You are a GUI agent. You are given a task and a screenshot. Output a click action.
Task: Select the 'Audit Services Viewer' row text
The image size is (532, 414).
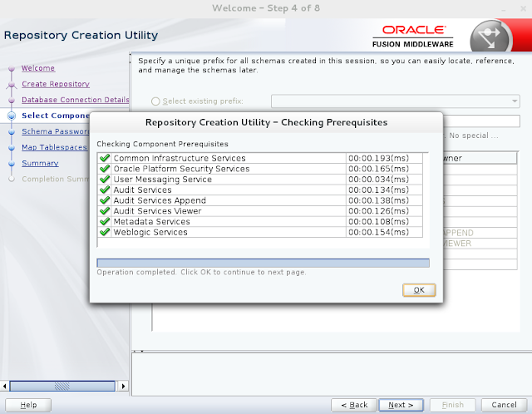tap(157, 211)
